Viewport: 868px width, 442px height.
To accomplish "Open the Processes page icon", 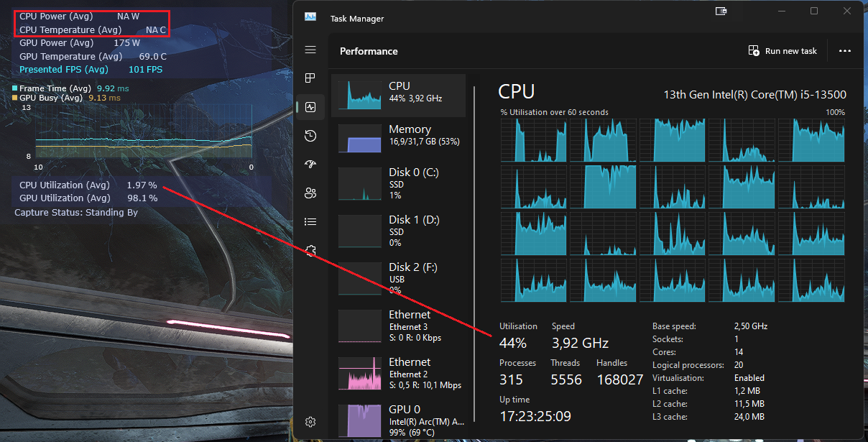I will tap(310, 78).
